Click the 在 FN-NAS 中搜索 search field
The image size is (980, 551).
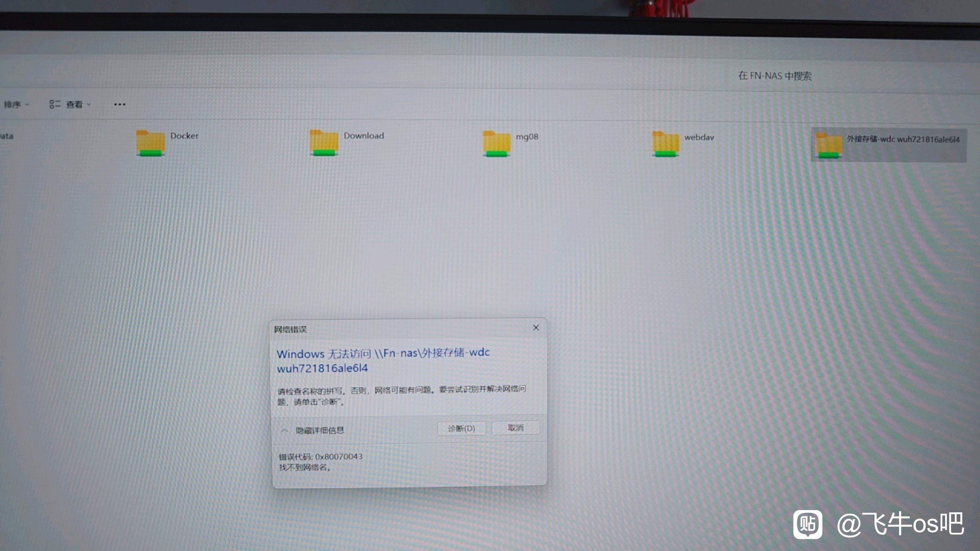[x=775, y=76]
